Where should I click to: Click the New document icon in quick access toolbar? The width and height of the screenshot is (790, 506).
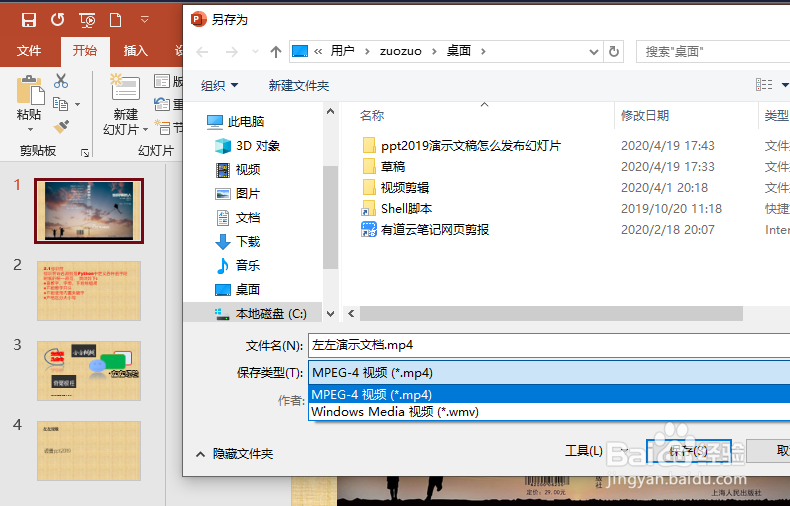click(115, 20)
